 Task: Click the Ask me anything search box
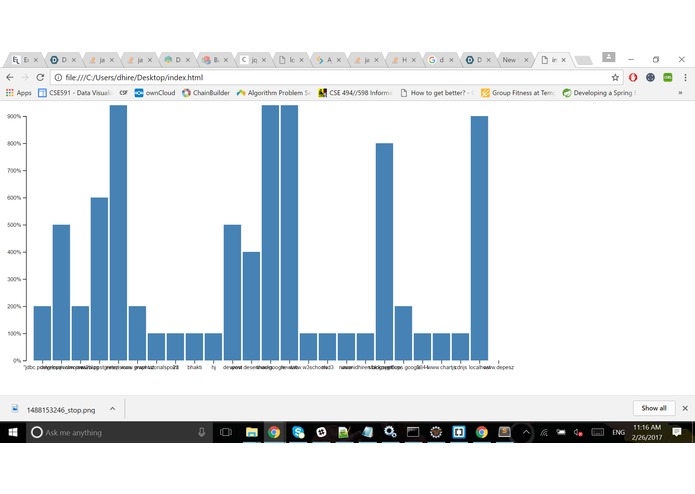coord(119,432)
